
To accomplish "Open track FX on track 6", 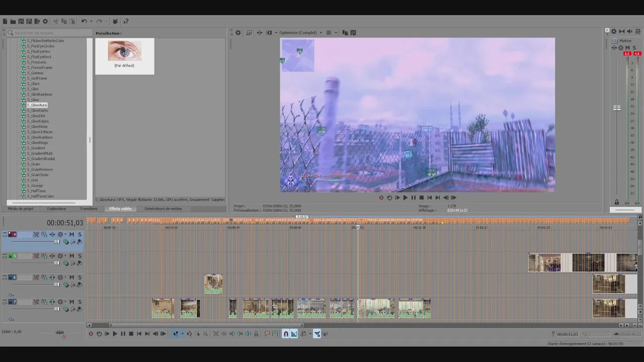I will [52, 277].
